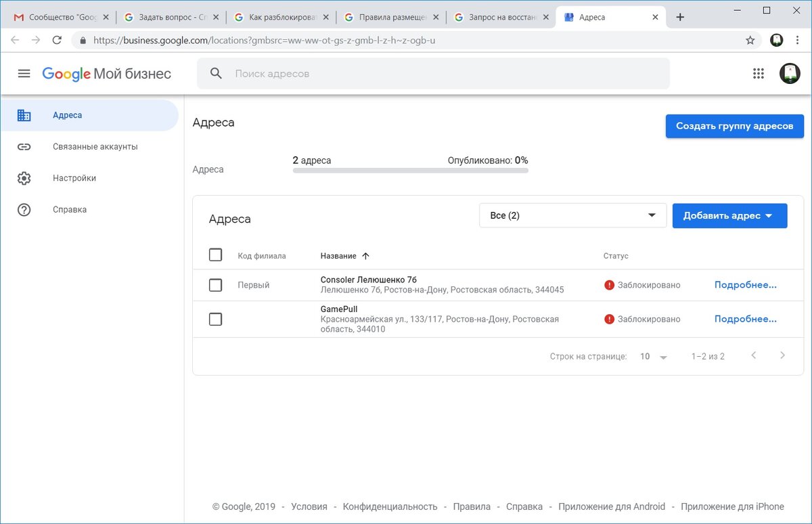
Task: Open the account avatar menu
Action: (790, 73)
